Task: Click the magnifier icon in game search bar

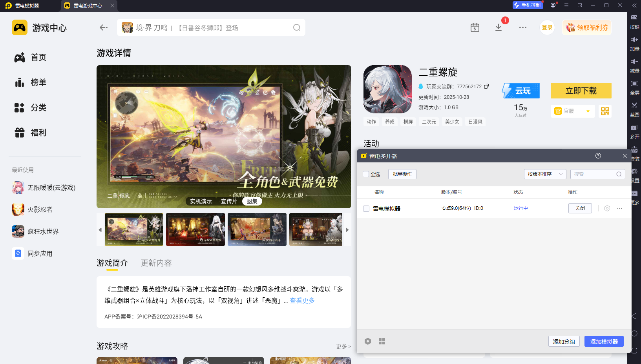Action: pyautogui.click(x=297, y=27)
